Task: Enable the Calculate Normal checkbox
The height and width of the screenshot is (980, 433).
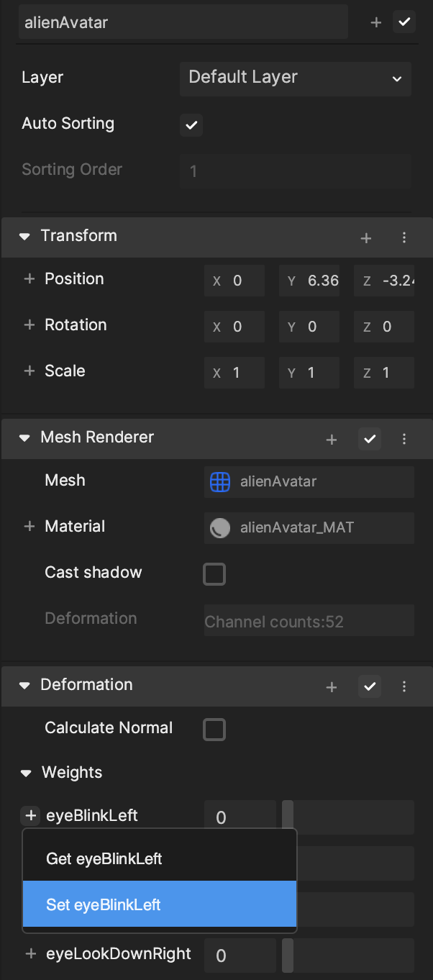Action: click(x=214, y=729)
